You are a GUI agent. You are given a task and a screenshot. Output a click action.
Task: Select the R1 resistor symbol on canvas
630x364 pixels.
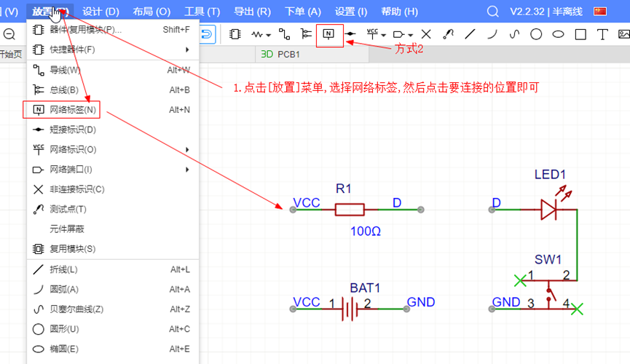click(350, 210)
